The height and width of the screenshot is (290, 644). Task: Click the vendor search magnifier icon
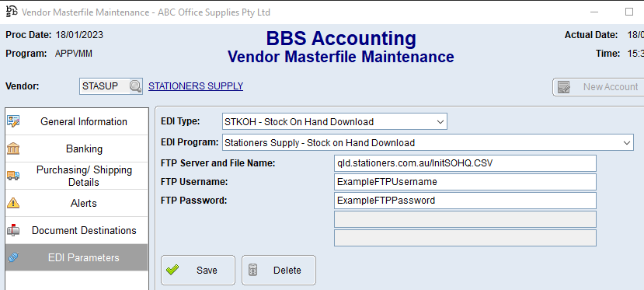[x=135, y=86]
